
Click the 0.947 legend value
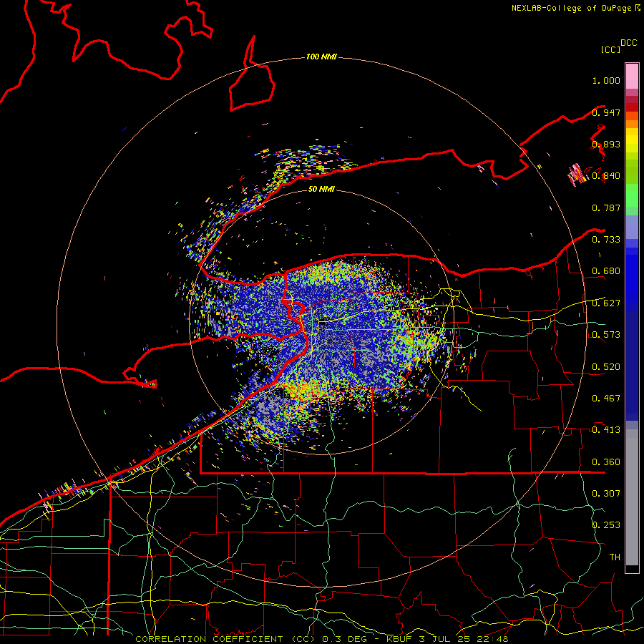606,112
